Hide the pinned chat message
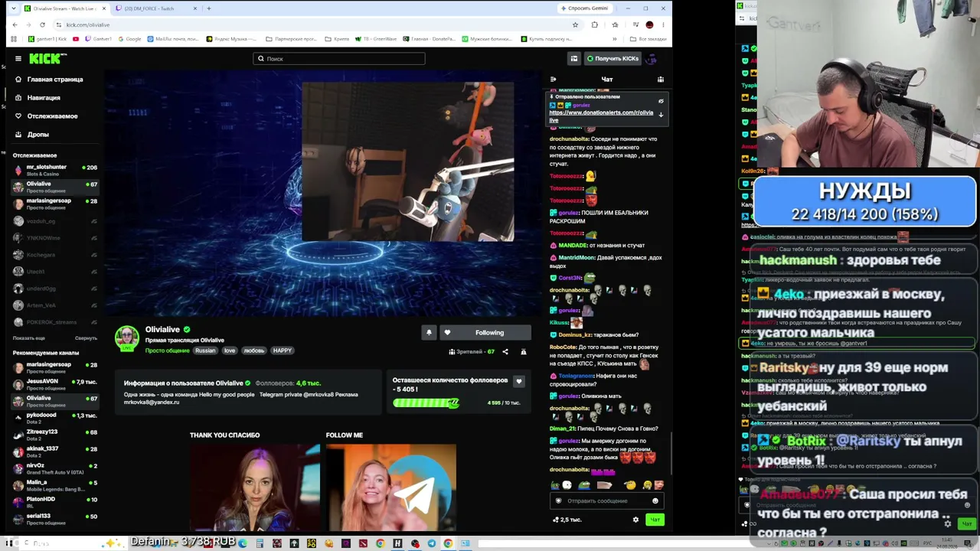Viewport: 980px width, 551px height. (x=661, y=101)
